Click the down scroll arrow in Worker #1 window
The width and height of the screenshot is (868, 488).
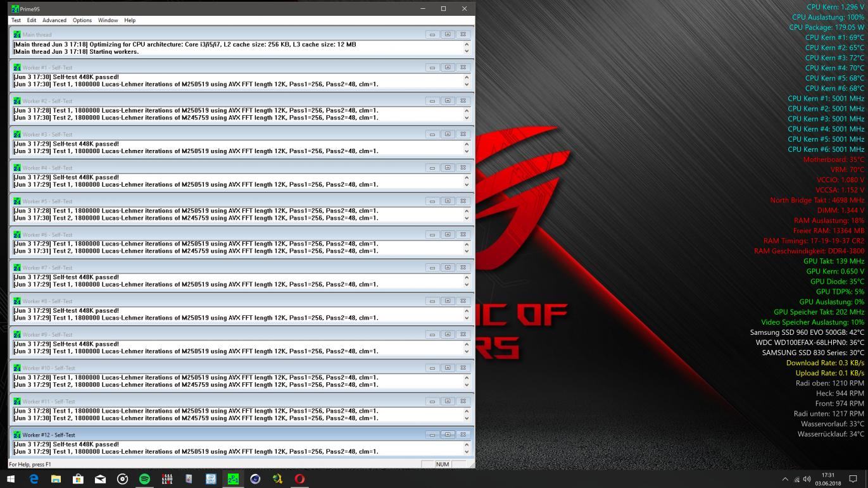click(467, 84)
